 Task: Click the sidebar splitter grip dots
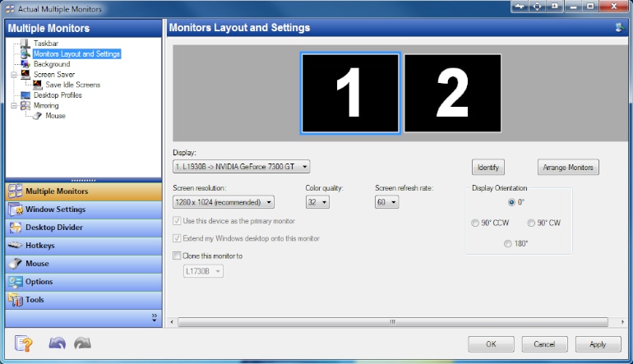(x=83, y=180)
